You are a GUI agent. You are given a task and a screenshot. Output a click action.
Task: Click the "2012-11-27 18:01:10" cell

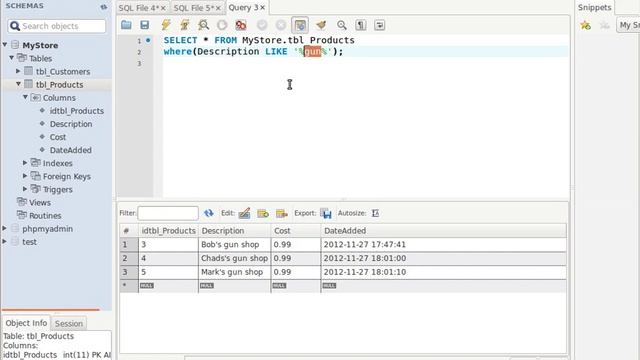pos(444,272)
